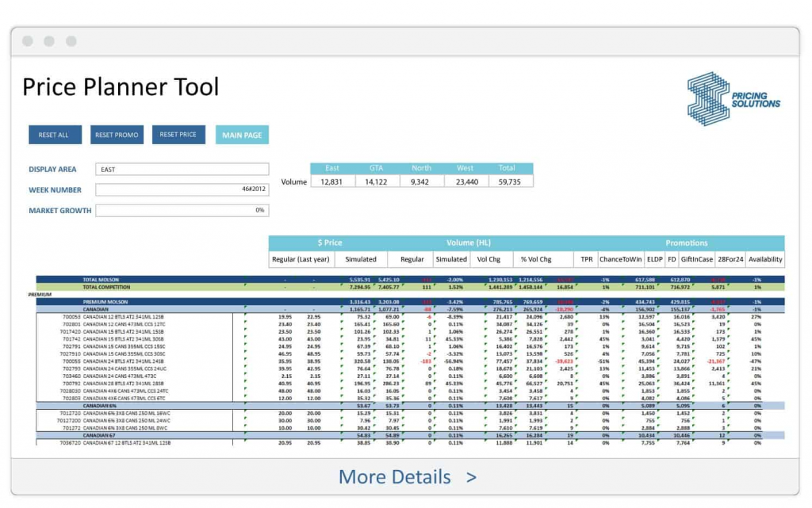This screenshot has width=812, height=508.
Task: Select the Availability column header
Action: [764, 259]
